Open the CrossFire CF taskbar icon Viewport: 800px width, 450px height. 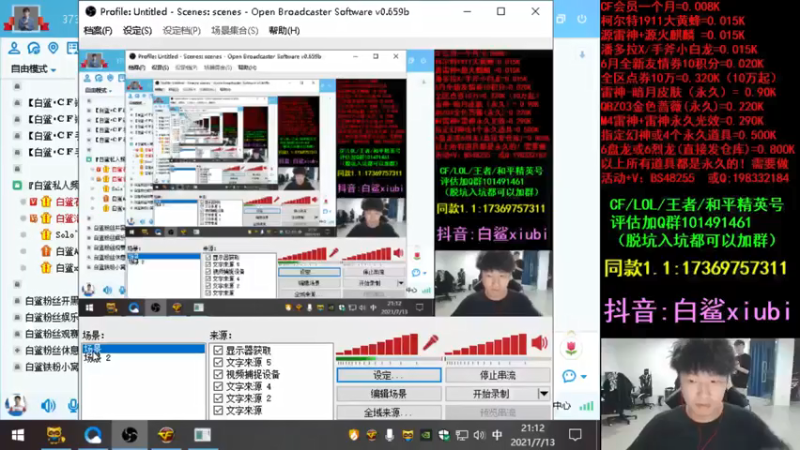(166, 435)
